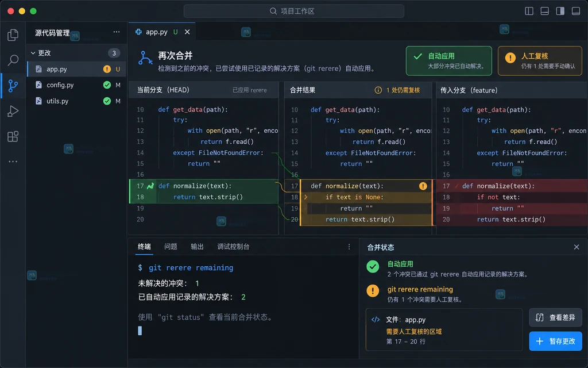Switch to the 终端 panel tab
This screenshot has width=588, height=368.
(144, 247)
